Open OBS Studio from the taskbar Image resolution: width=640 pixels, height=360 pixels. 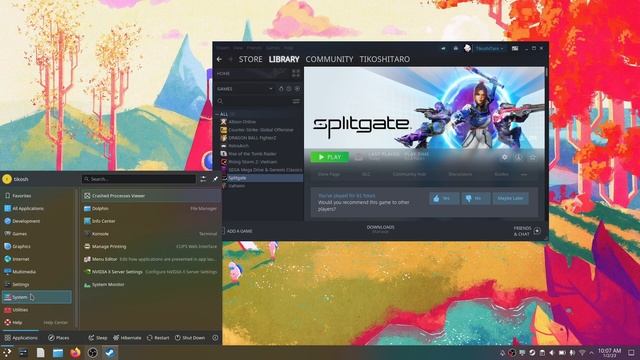pos(93,352)
